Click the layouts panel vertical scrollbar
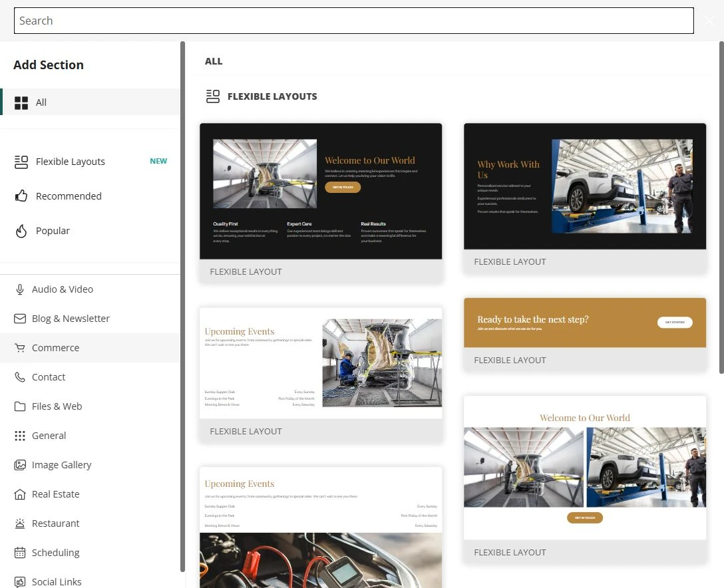 pos(721,208)
